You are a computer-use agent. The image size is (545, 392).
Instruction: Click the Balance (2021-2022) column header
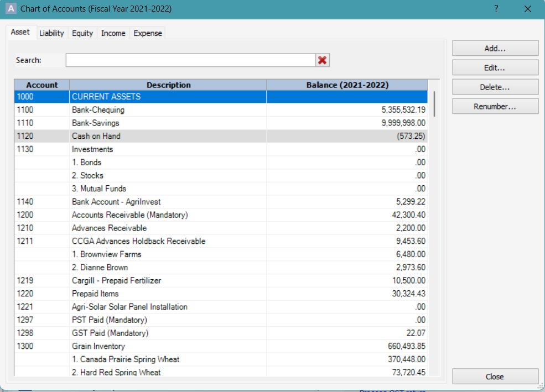[x=347, y=85]
